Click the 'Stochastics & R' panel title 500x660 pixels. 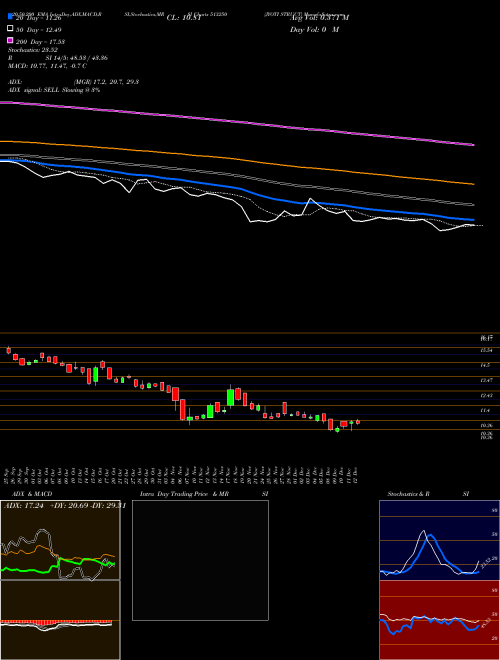pos(409,494)
